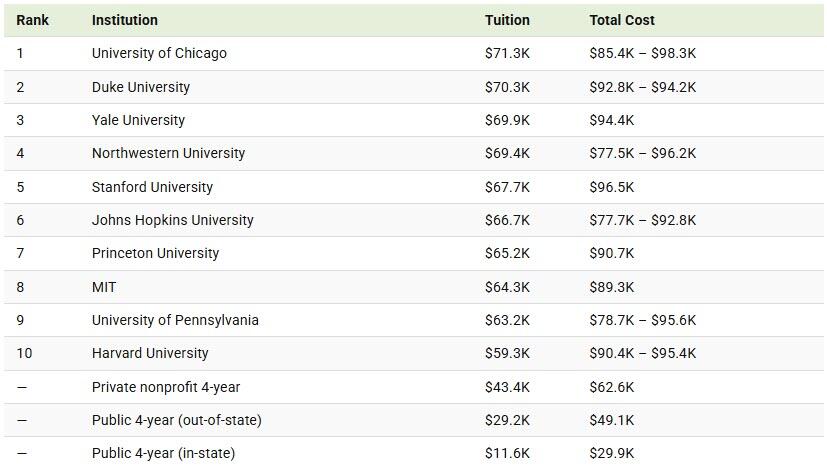Select the Private nonprofit 4-year row
Viewport: 827px width, 475px height.
[x=166, y=387]
